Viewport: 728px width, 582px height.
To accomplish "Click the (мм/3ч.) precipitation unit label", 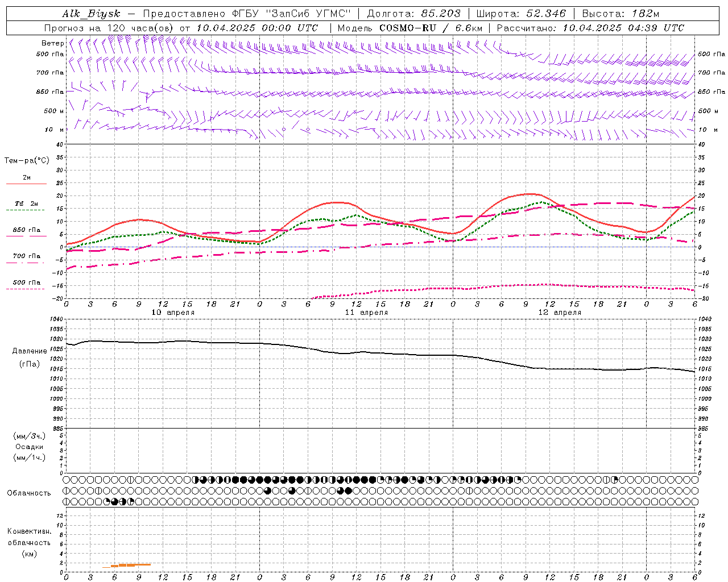I will coord(30,436).
